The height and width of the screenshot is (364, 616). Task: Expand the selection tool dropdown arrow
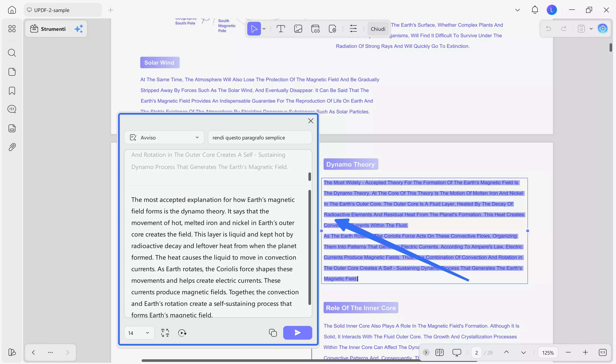(264, 29)
